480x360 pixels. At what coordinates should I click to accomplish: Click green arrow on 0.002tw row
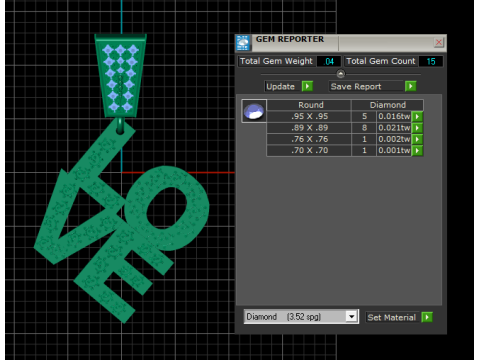click(x=417, y=139)
